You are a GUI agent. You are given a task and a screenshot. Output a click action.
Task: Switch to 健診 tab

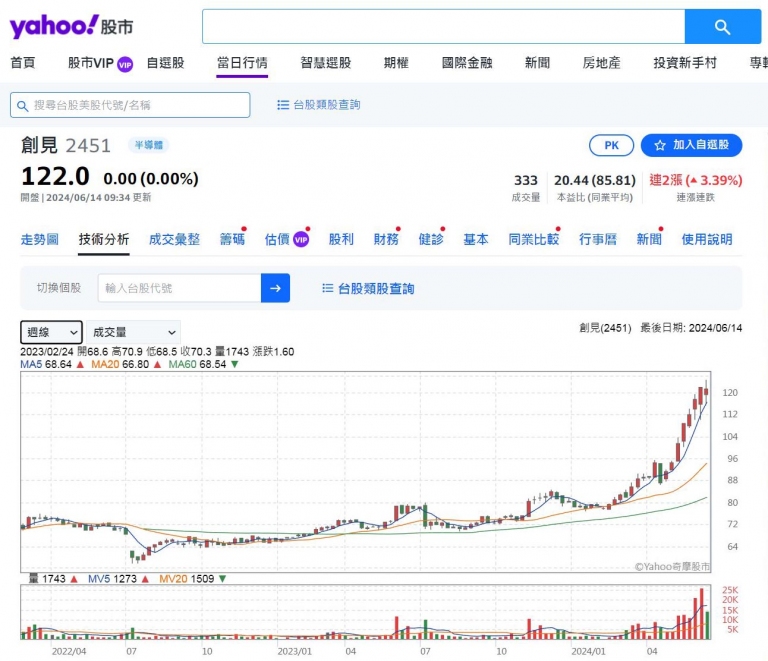431,239
